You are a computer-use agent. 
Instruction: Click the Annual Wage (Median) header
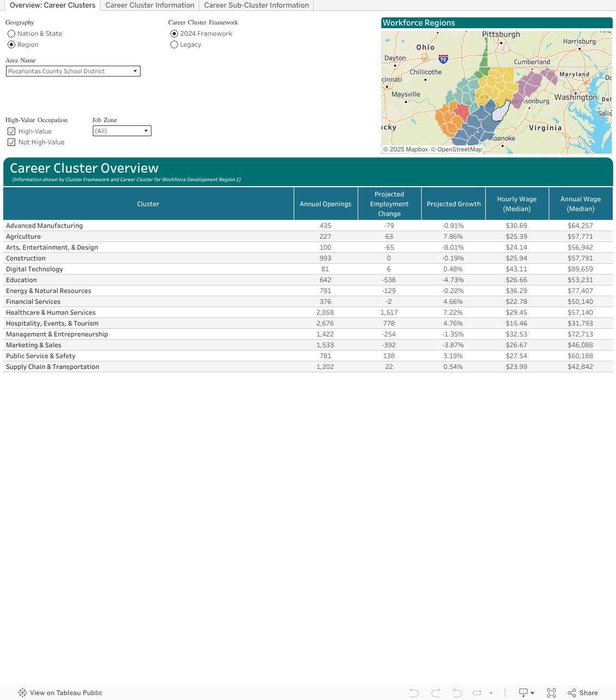pyautogui.click(x=581, y=204)
